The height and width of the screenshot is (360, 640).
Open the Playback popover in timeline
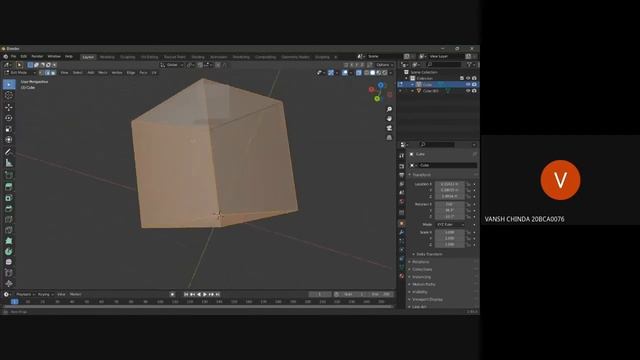tap(25, 294)
